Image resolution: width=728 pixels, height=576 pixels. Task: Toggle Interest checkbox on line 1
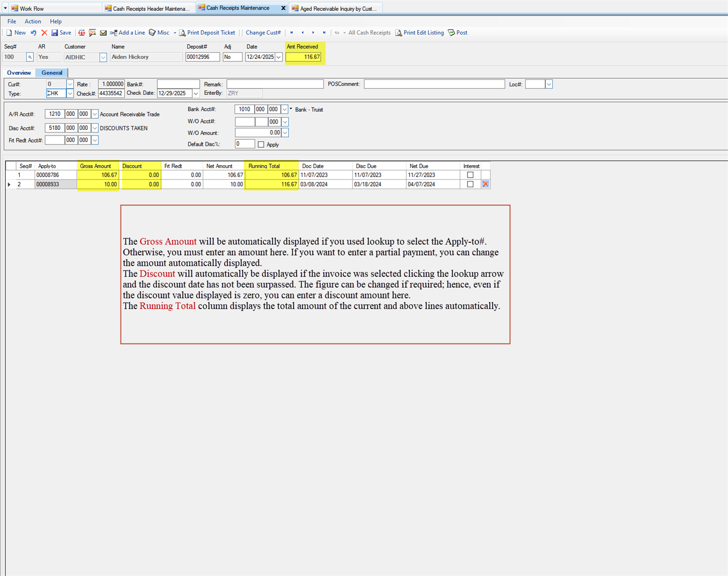coord(469,175)
